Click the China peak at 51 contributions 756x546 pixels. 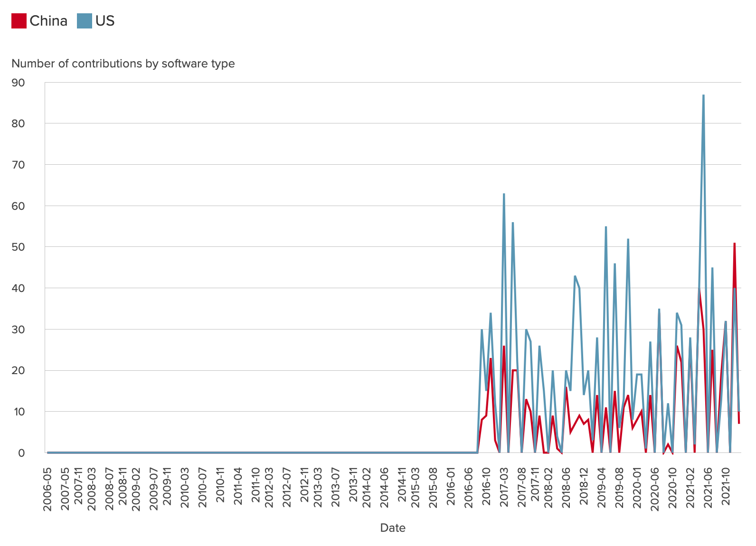coord(735,243)
